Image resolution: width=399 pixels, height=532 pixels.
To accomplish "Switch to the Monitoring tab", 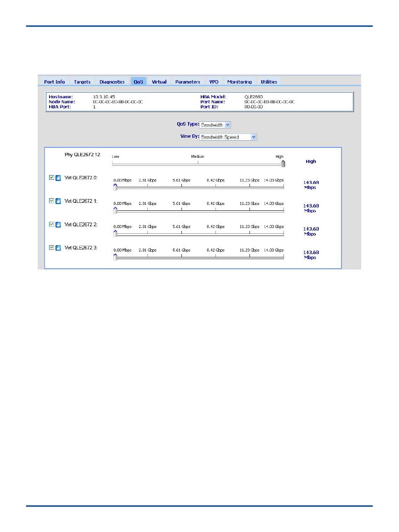I will [239, 82].
